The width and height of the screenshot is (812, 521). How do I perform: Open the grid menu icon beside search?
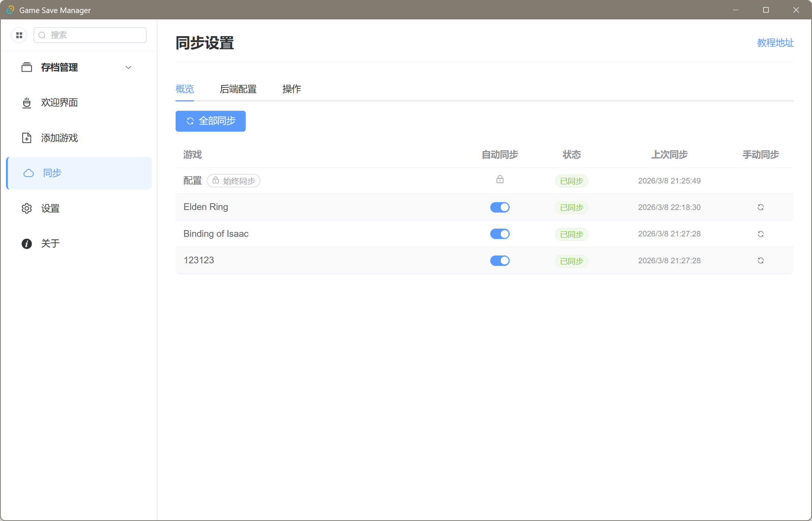point(19,35)
